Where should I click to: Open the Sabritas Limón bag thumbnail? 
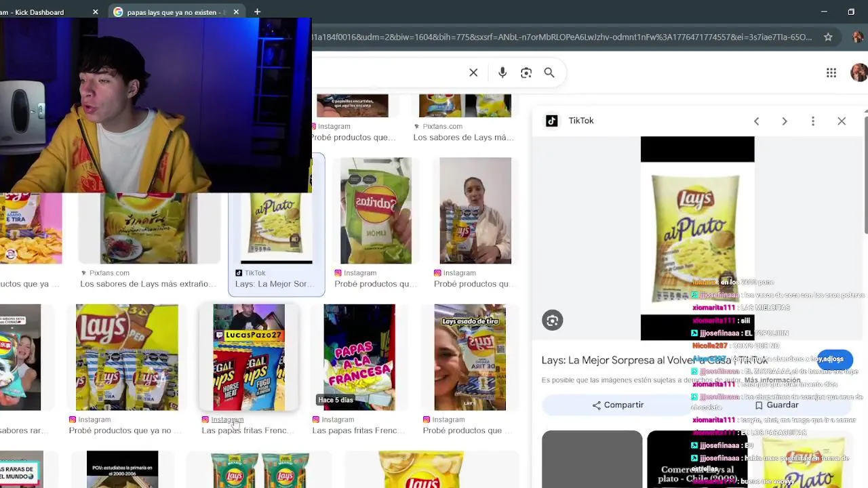(376, 211)
